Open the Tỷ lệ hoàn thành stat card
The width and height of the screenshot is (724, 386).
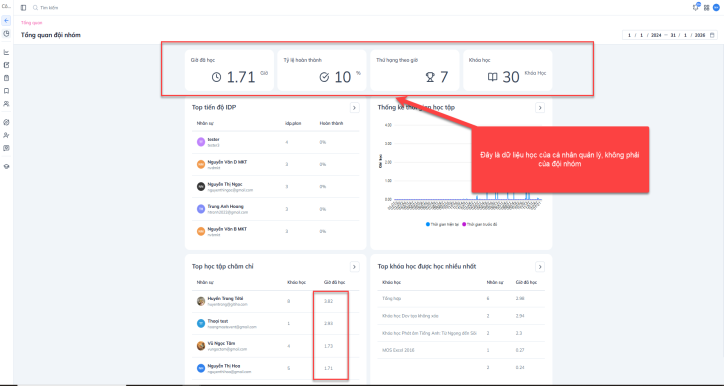click(322, 70)
